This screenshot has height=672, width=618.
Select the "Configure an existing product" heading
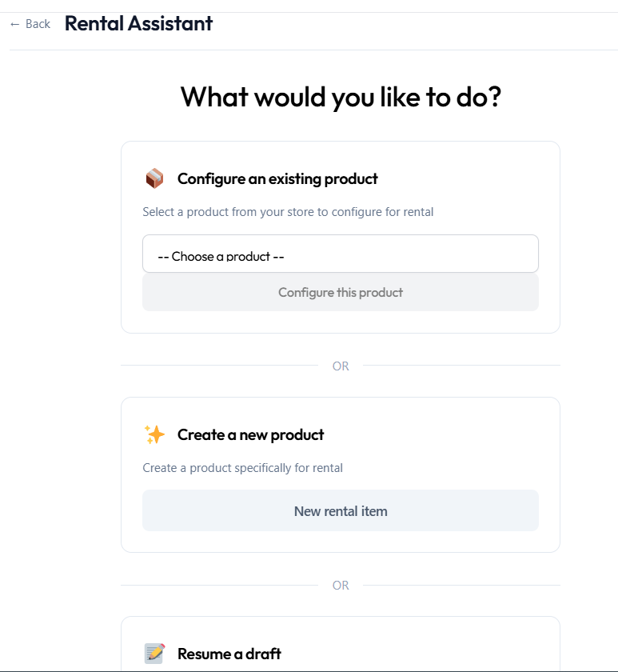(x=277, y=178)
